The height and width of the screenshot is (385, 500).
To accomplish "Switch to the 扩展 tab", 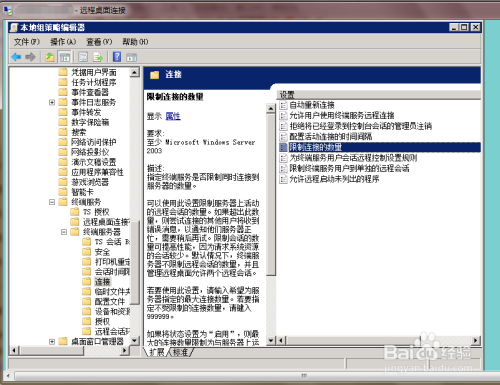I will click(x=156, y=352).
